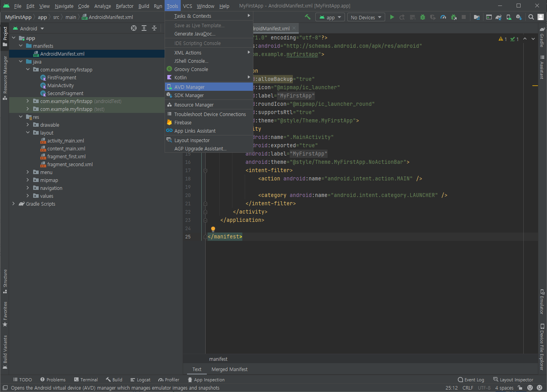Choose Firebase in Tools menu
Viewport: 547px width, 392px height.
point(209,122)
